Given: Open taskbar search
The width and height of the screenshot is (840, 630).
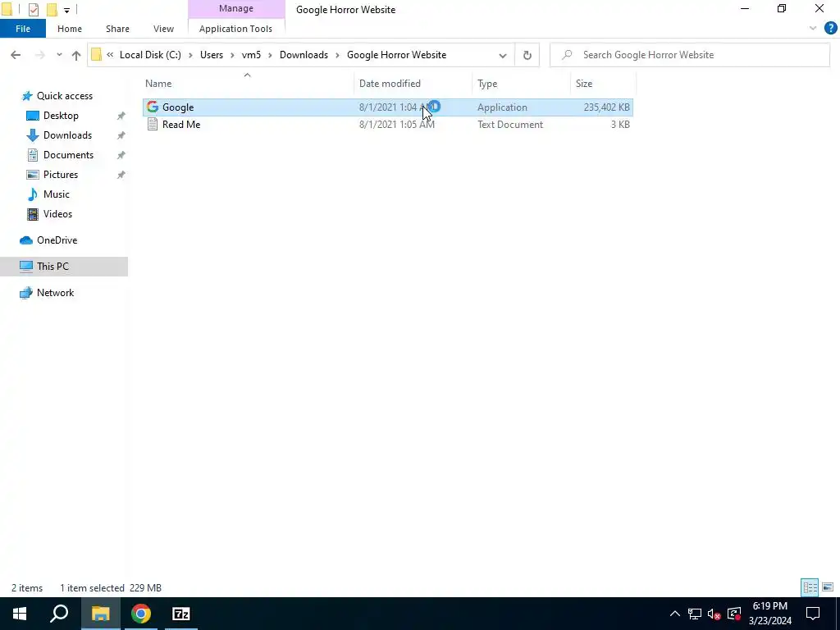Looking at the screenshot, I should pyautogui.click(x=59, y=614).
